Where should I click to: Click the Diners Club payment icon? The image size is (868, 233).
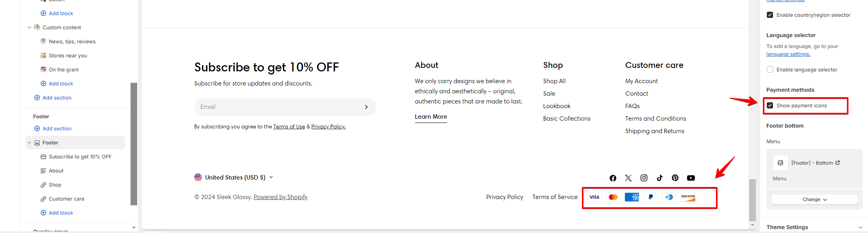click(x=669, y=197)
